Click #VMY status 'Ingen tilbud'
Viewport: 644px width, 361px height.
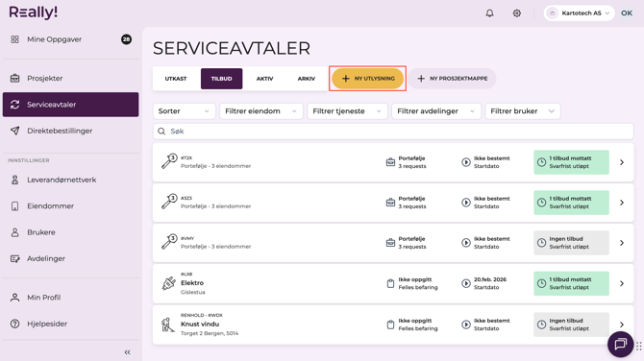(x=571, y=243)
